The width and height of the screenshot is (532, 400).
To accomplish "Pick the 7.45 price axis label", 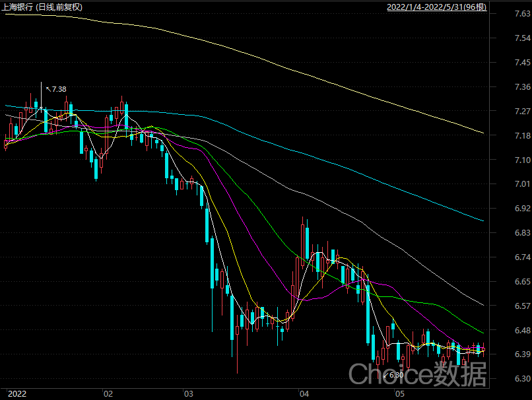I will click(x=522, y=63).
